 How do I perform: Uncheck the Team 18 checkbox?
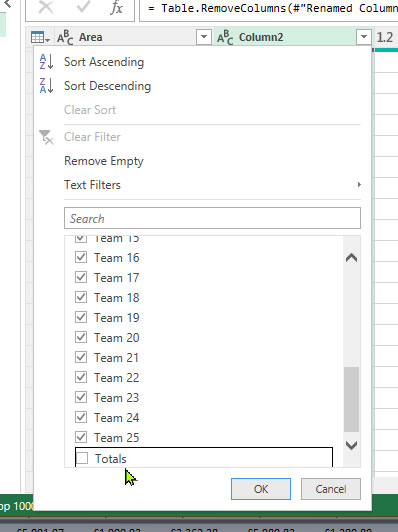81,297
